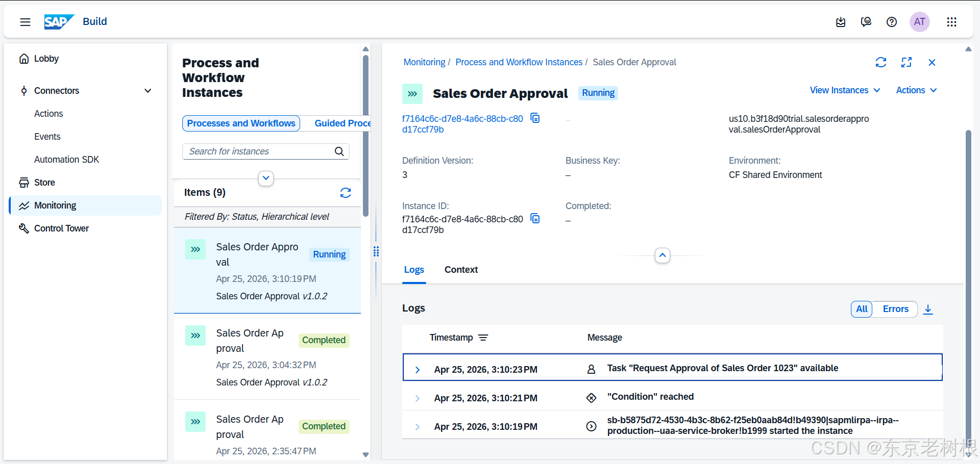The width and height of the screenshot is (980, 464).
Task: Expand the filter header chevron
Action: (266, 178)
